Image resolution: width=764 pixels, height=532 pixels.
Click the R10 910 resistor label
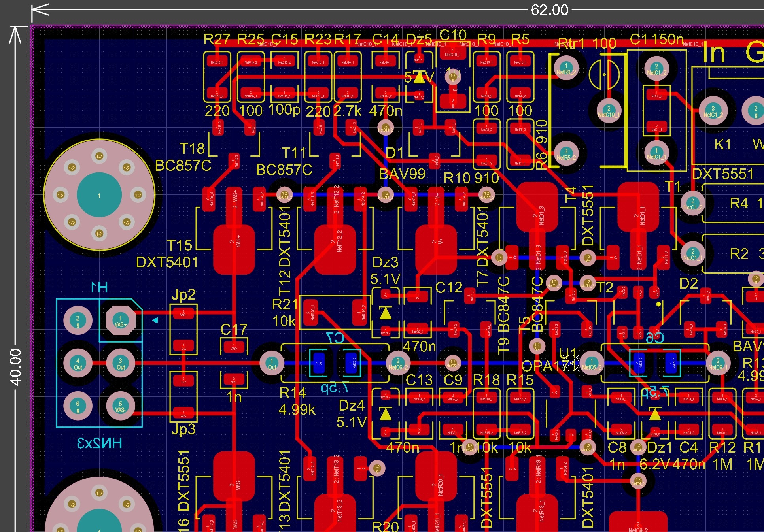point(471,178)
